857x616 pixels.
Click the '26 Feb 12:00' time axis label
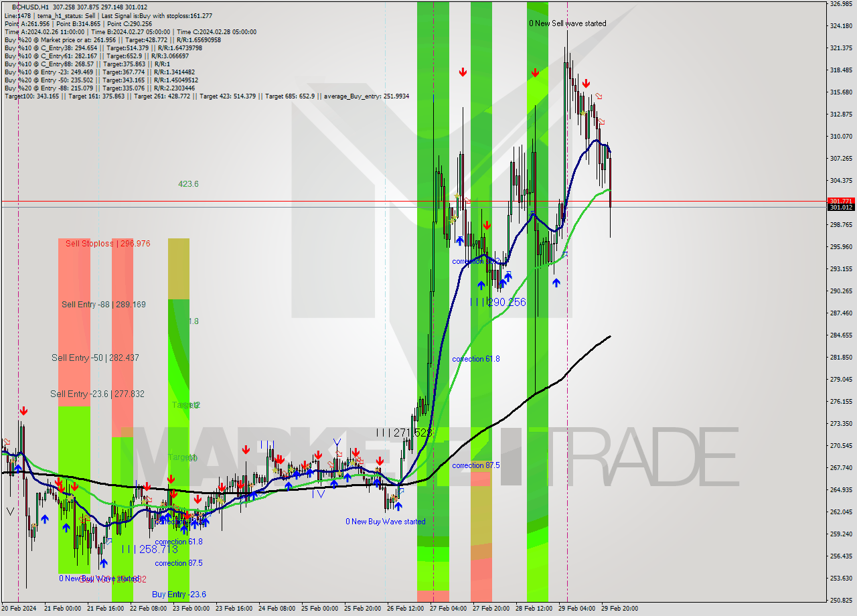[x=405, y=609]
